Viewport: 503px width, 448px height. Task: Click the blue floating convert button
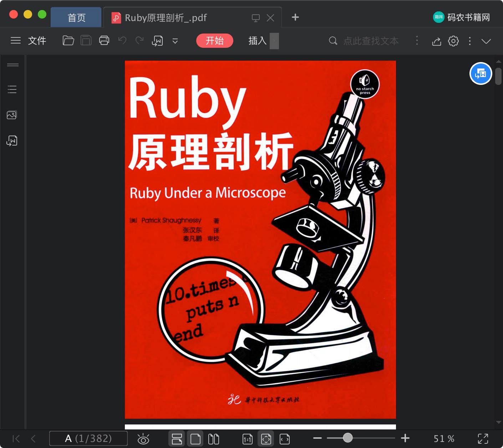point(481,73)
